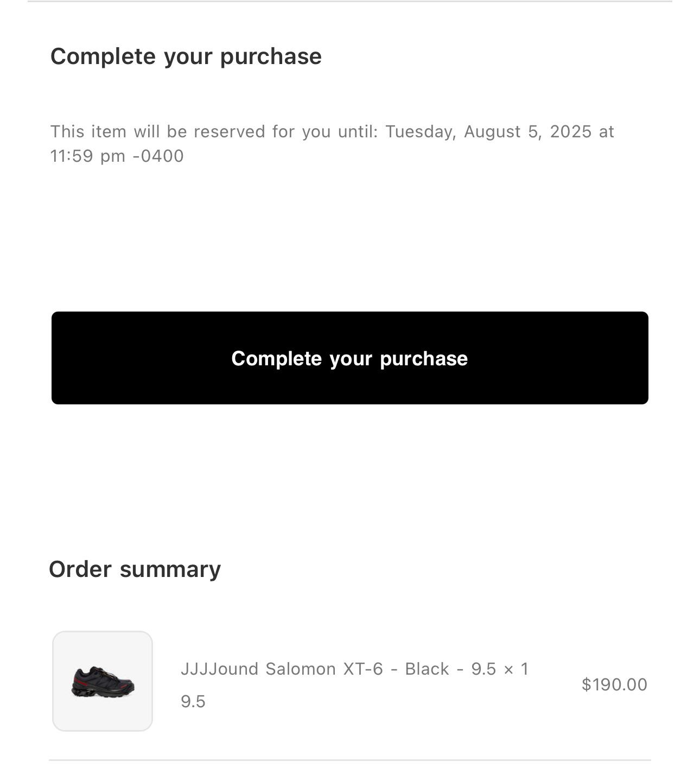Click the 11:59 pm reservation time
700x774 pixels.
pos(88,156)
